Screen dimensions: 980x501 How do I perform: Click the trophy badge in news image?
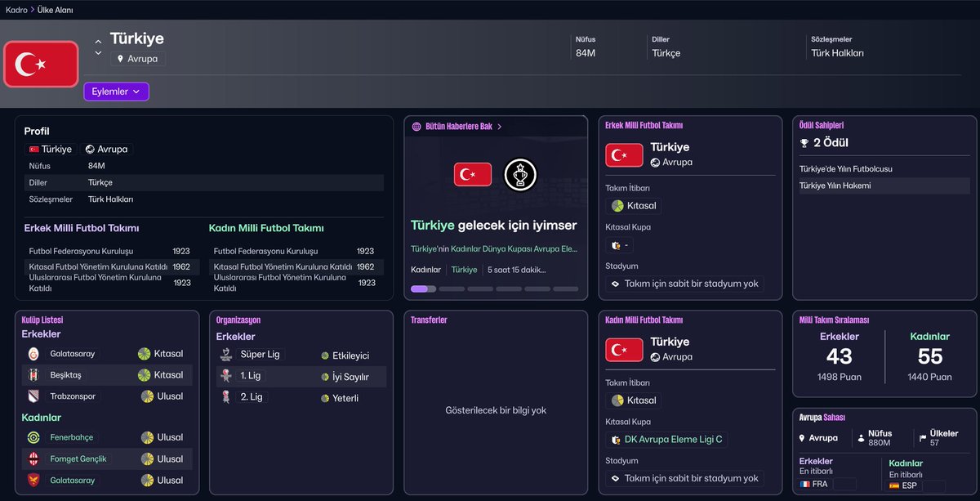coord(520,174)
